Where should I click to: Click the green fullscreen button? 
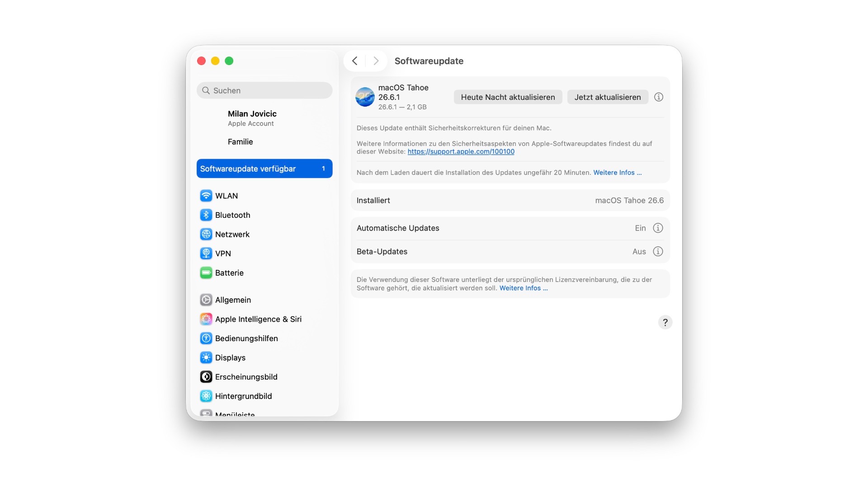[x=229, y=61]
